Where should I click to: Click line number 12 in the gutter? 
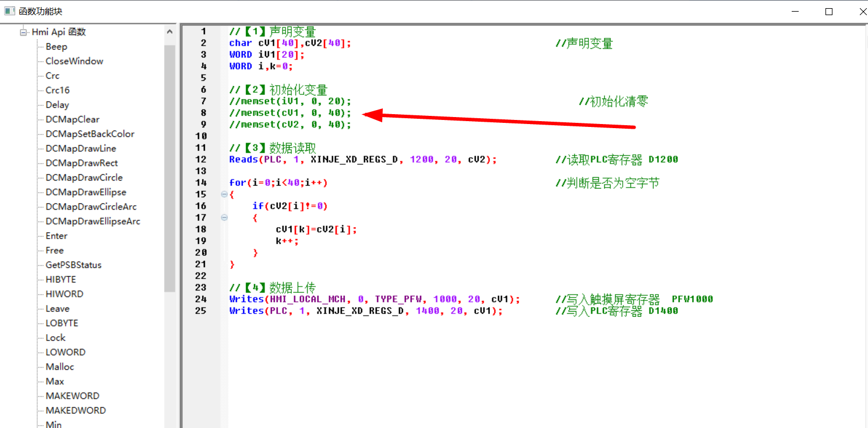tap(201, 160)
